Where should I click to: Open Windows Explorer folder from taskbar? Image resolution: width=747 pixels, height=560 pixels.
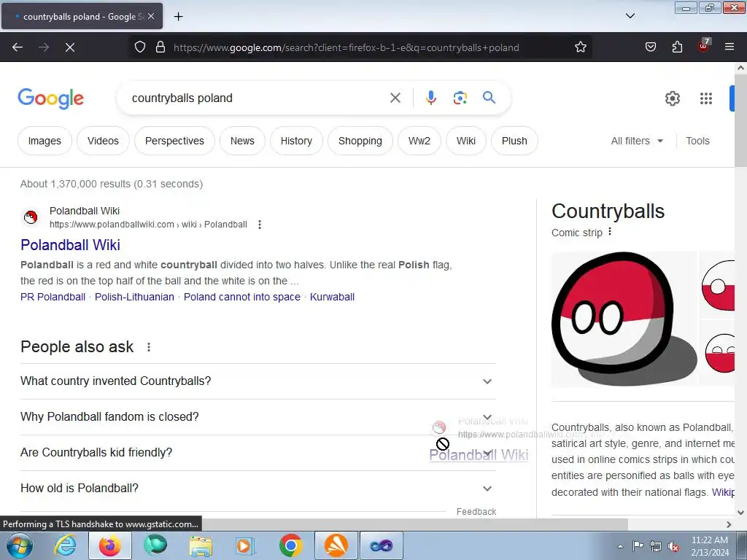coord(201,546)
